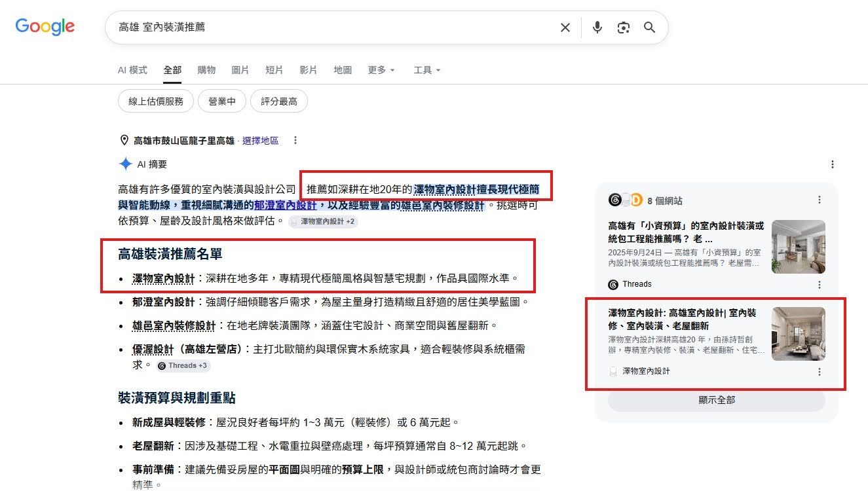Open the three-dot menu beside 選擇地區

coord(295,140)
